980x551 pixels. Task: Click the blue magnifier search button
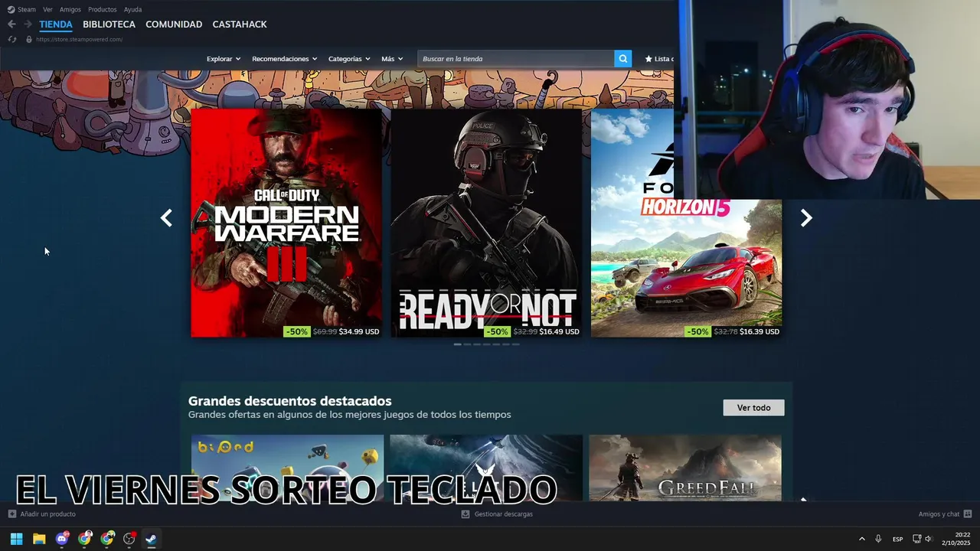tap(623, 59)
